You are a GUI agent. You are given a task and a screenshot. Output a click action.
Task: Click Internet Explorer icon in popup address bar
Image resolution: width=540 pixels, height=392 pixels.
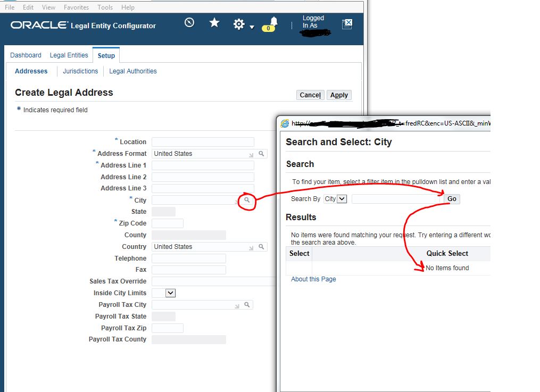(285, 123)
